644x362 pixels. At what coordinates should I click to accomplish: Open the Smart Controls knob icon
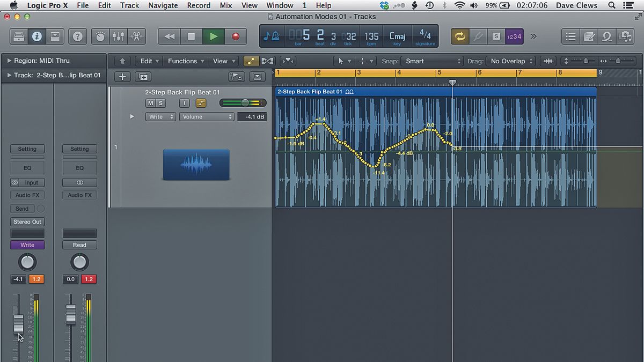pos(100,36)
